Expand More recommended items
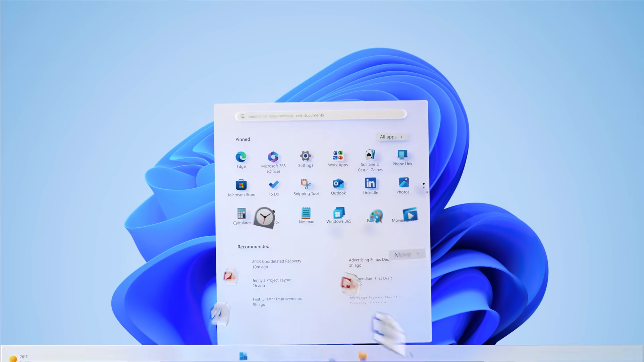This screenshot has height=362, width=644. click(407, 254)
